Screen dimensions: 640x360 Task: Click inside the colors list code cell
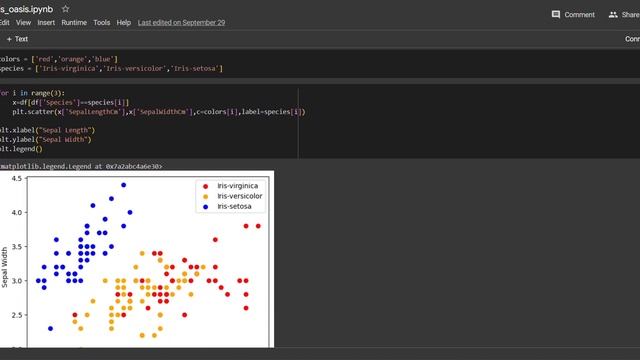320,64
